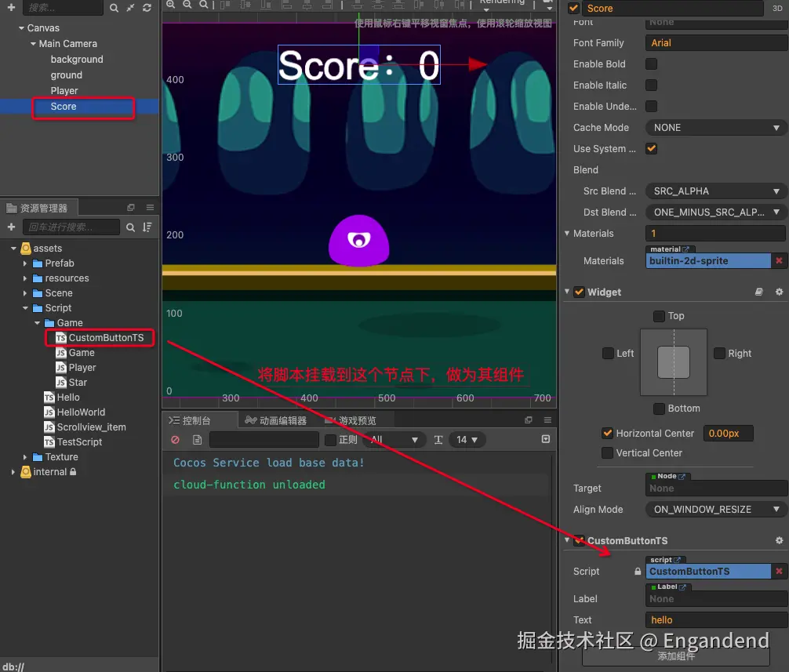789x672 pixels.
Task: Zoom out the scene view
Action: click(187, 4)
